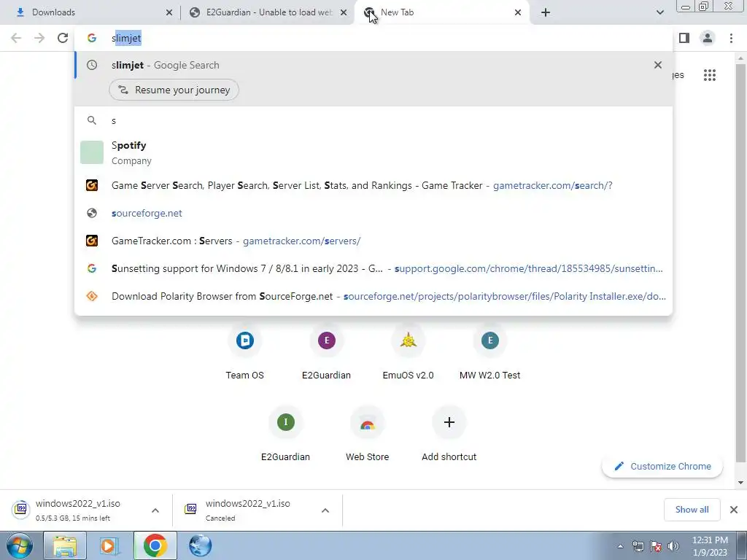
Task: Click the Google icon in the address bar
Action: tap(91, 38)
